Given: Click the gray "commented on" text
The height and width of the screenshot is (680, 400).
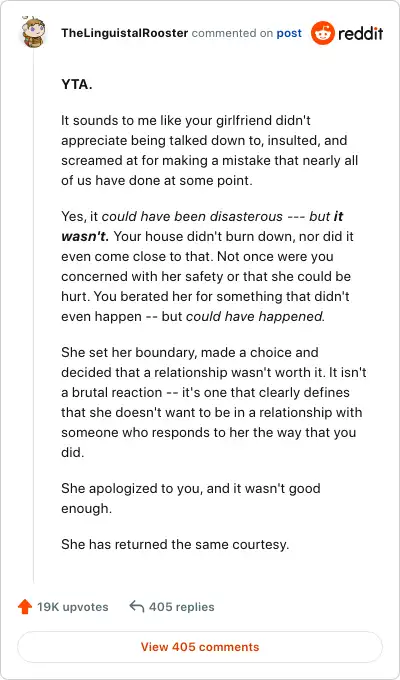Looking at the screenshot, I should pos(232,33).
